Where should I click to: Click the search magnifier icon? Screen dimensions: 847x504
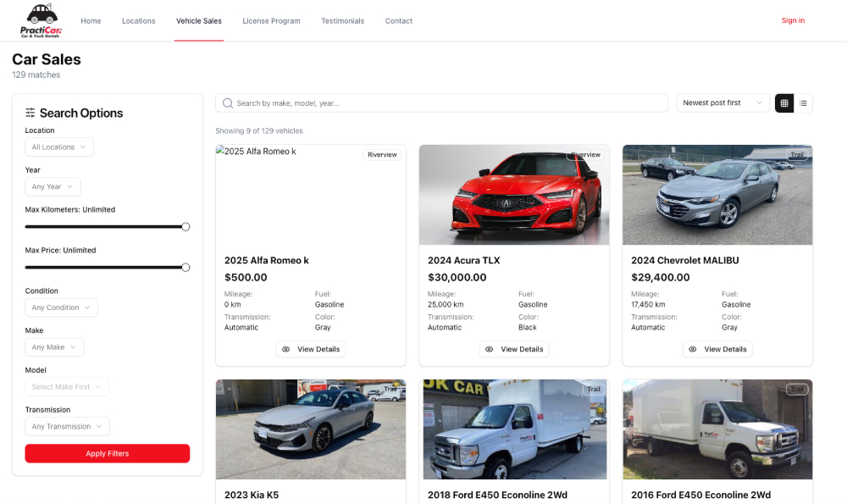227,103
